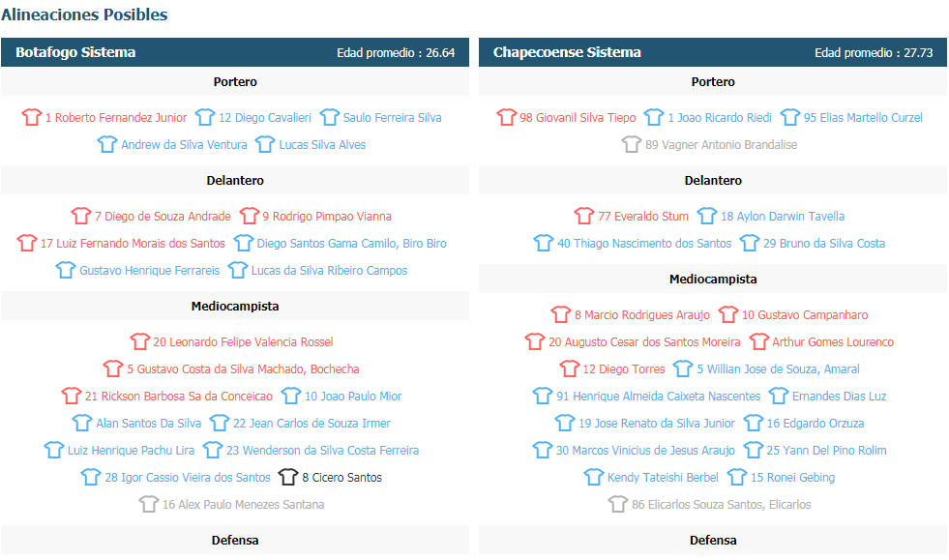The image size is (949, 560).
Task: Select player Gustavo Campanharo
Action: tap(805, 314)
